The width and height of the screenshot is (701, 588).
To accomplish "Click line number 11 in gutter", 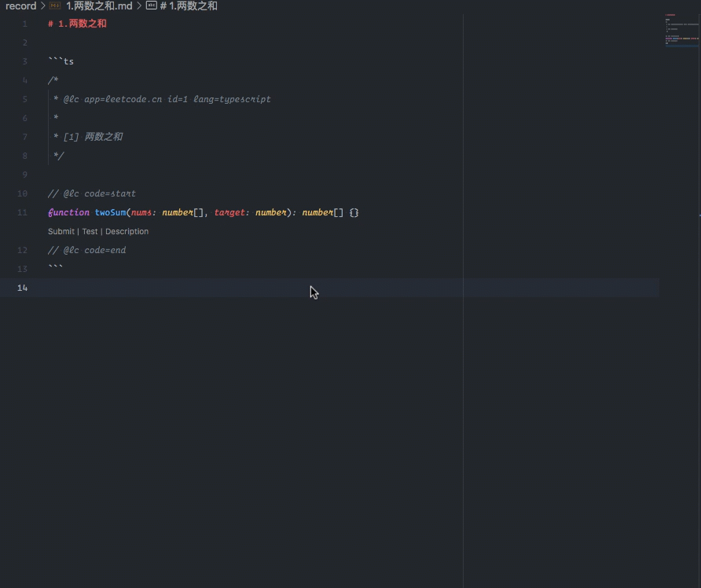I will click(x=22, y=212).
